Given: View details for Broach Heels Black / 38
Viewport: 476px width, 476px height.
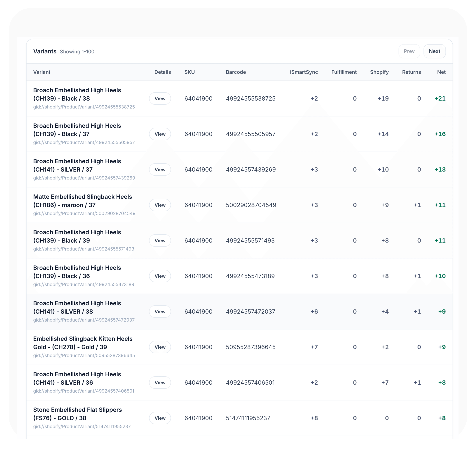Looking at the screenshot, I should tap(160, 99).
